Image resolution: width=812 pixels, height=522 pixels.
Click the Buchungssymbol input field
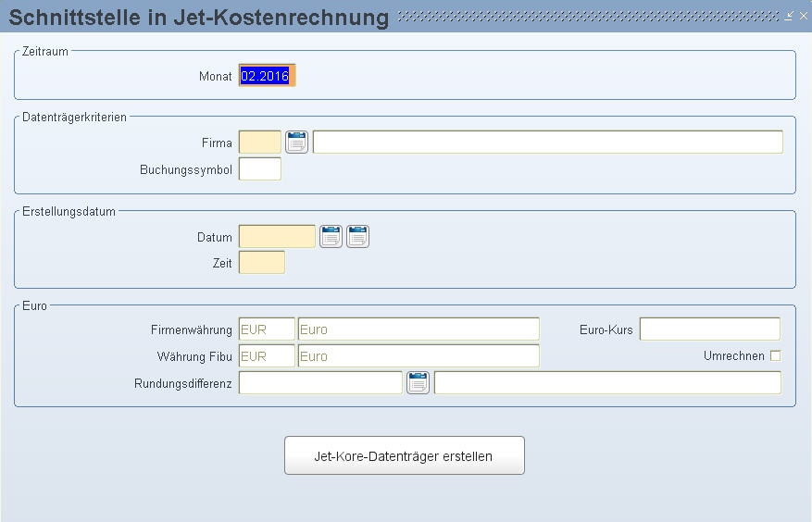(x=260, y=168)
